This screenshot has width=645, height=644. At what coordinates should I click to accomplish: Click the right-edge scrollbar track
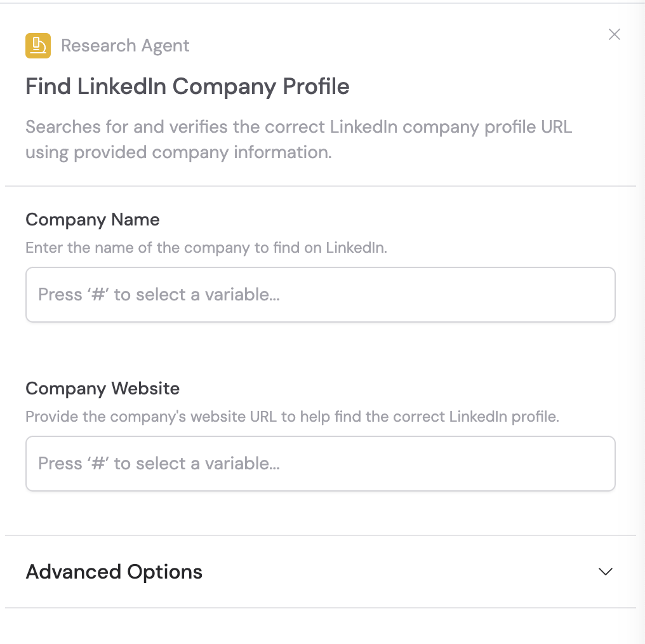(x=641, y=318)
